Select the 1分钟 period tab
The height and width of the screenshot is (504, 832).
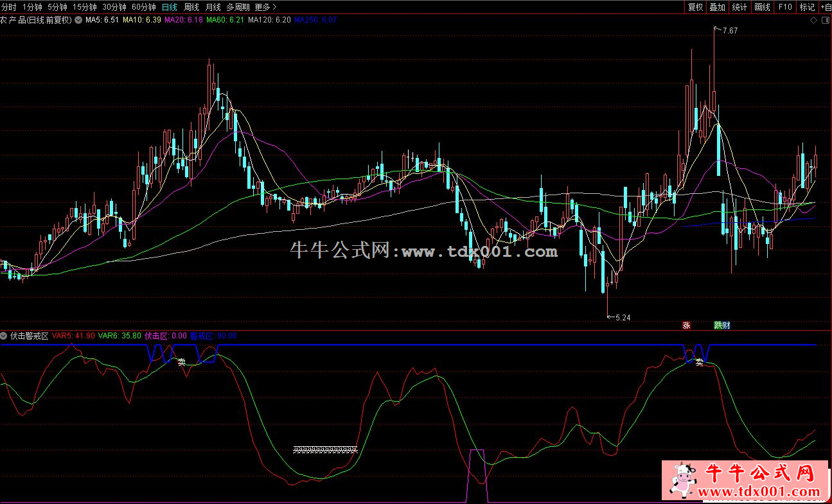32,7
